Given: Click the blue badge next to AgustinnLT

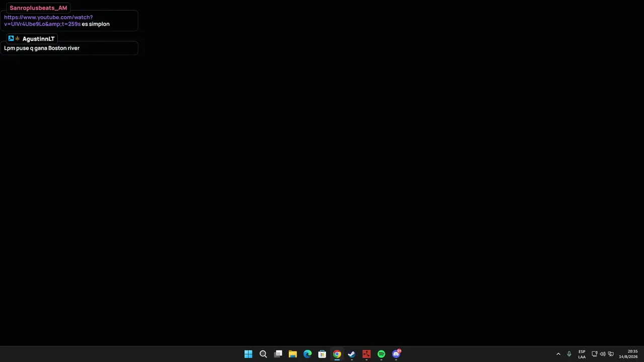Looking at the screenshot, I should click(11, 39).
